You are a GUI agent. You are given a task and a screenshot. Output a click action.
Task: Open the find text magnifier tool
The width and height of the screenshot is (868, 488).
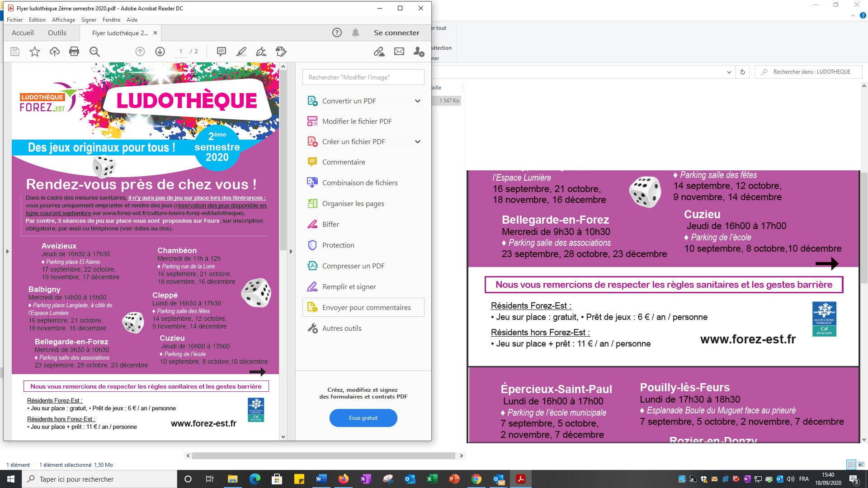tap(94, 52)
